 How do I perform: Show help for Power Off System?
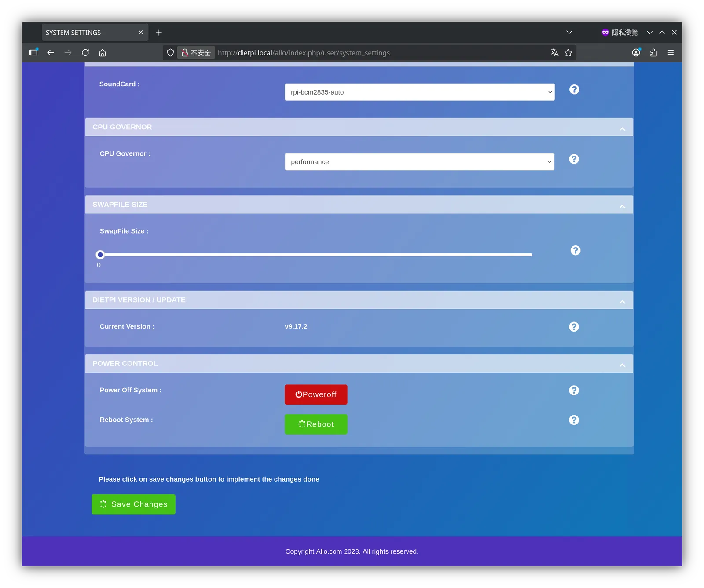click(x=574, y=390)
